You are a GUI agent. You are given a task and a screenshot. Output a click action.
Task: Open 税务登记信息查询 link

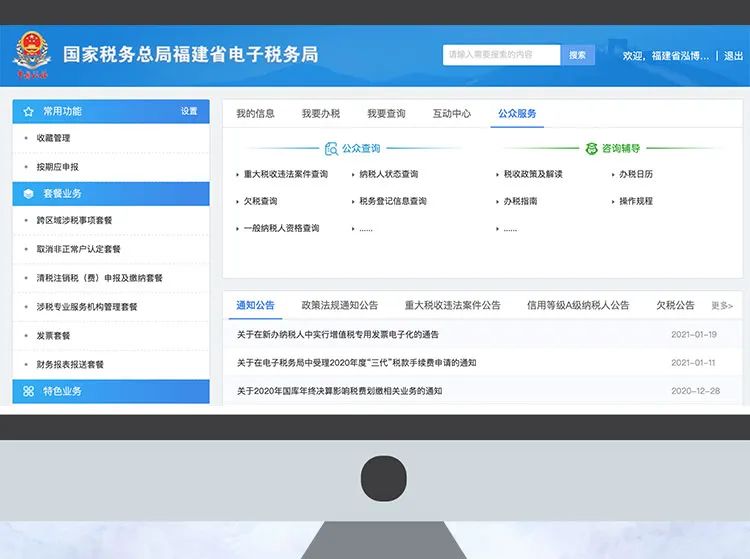tap(393, 201)
